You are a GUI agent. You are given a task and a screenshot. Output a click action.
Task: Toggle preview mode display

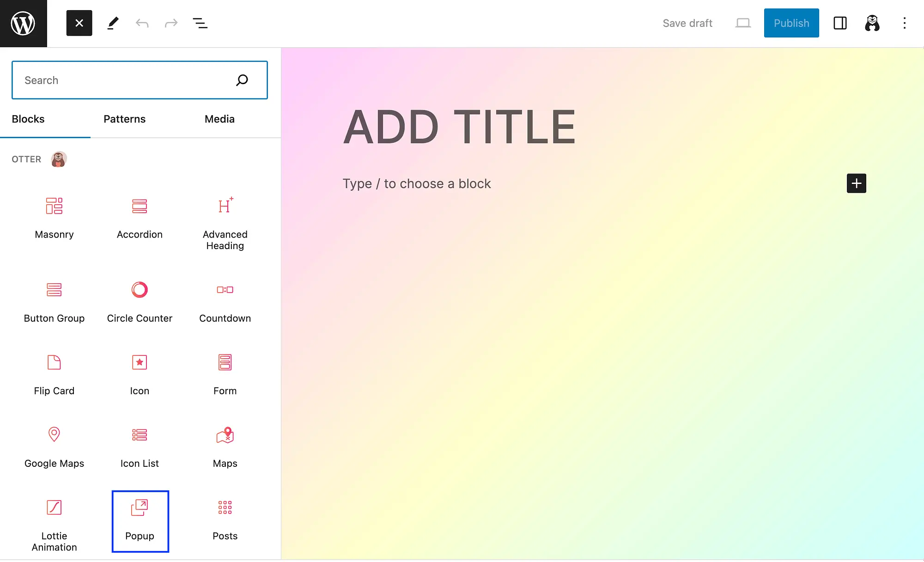coord(742,23)
